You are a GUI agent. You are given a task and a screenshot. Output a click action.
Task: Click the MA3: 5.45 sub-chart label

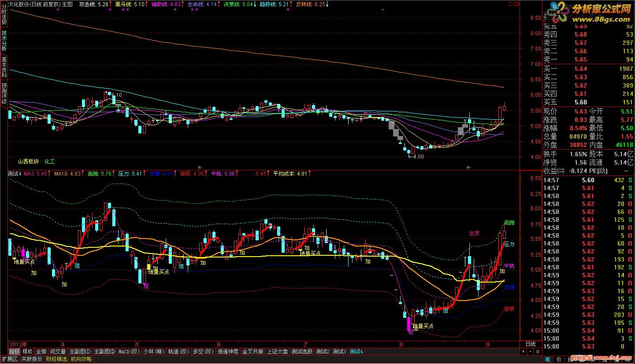[x=36, y=174]
